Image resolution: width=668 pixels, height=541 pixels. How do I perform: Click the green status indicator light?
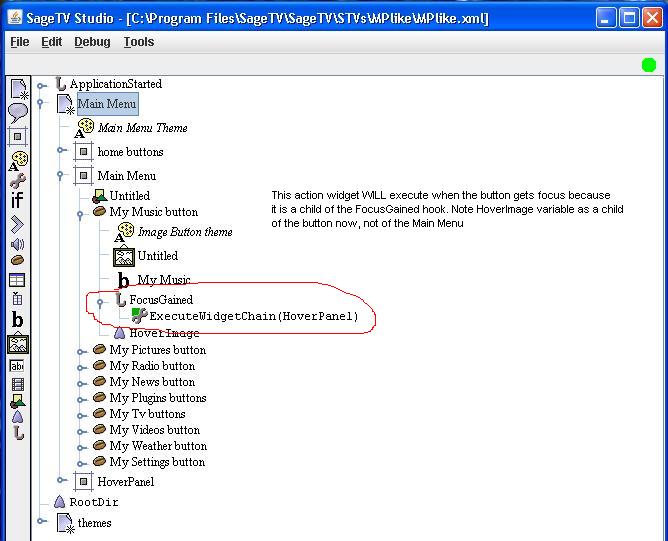tap(649, 65)
